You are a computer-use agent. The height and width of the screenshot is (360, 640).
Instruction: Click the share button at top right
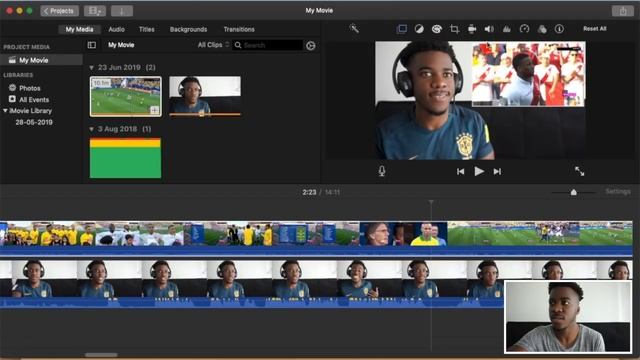point(622,11)
